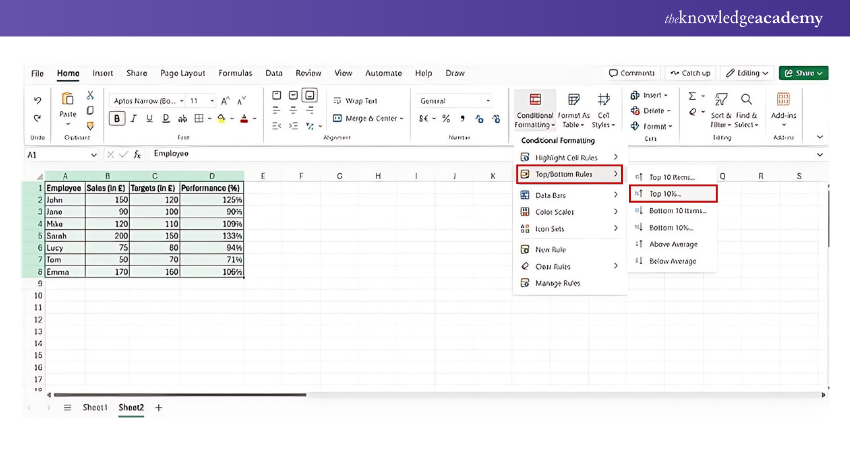Viewport: 850px width, 450px height.
Task: Toggle Italic formatting
Action: [x=135, y=118]
